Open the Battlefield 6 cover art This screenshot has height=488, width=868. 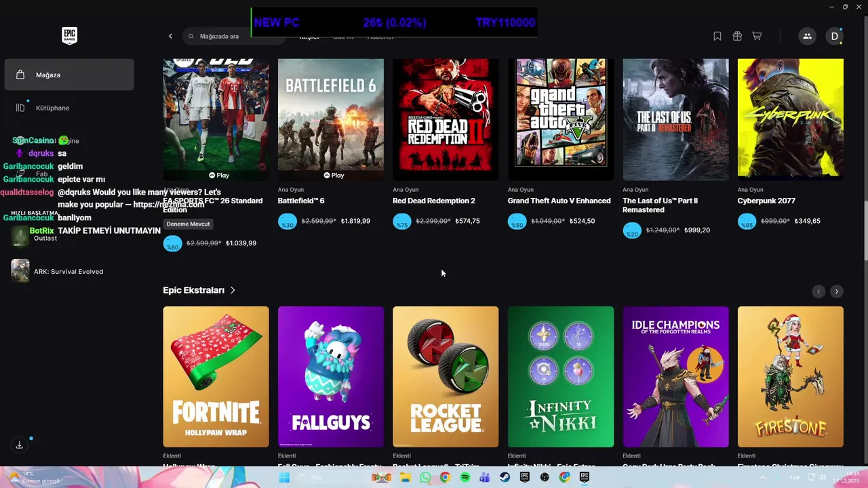tap(331, 120)
